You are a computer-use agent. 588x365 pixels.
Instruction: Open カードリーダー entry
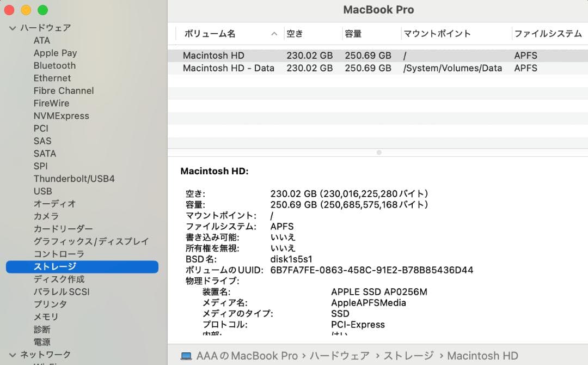[x=63, y=229]
